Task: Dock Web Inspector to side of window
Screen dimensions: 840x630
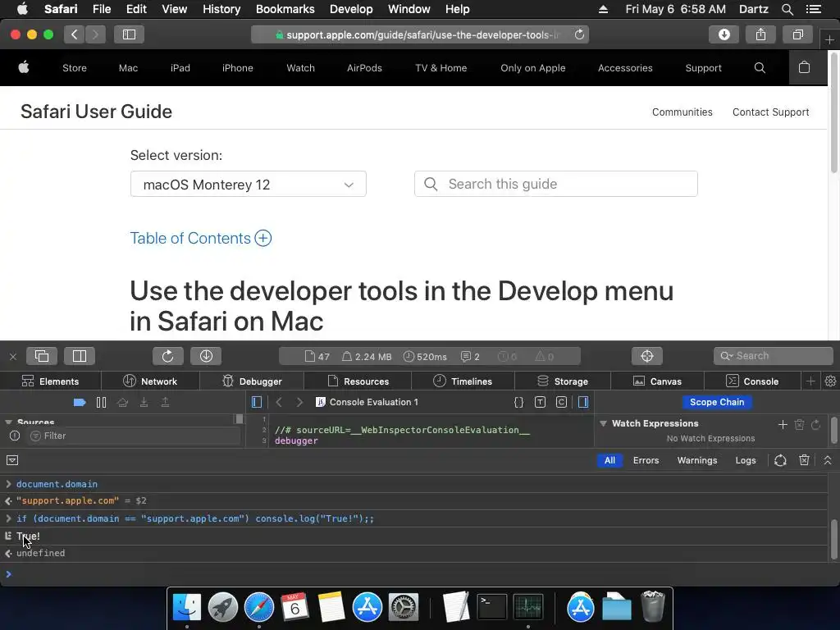Action: (x=80, y=356)
